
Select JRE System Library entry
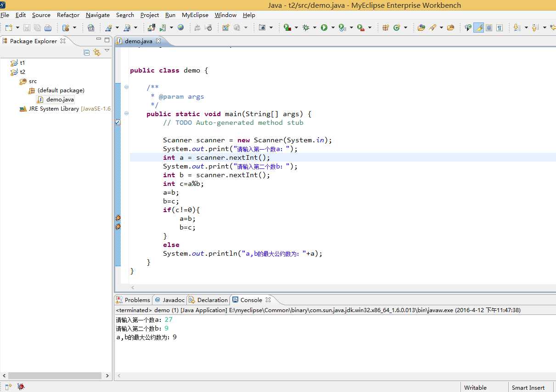pos(65,109)
